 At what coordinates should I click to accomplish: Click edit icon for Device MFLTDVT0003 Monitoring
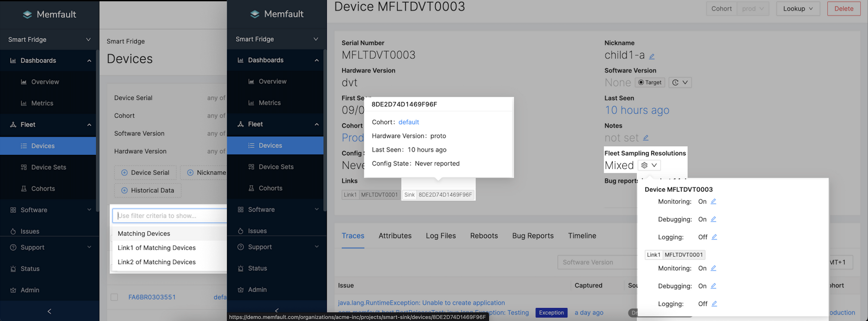pyautogui.click(x=713, y=202)
